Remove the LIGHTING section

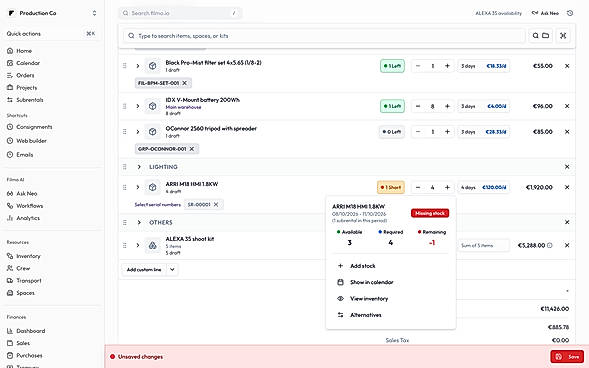coord(567,167)
